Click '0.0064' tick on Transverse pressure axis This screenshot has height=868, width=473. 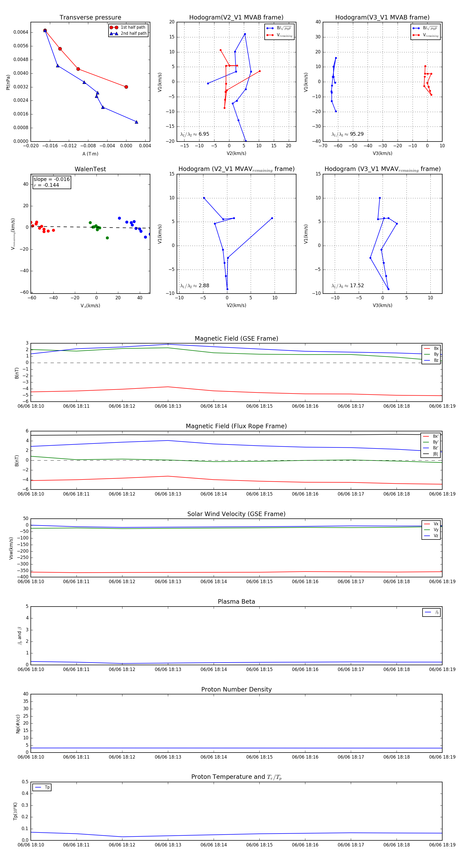point(21,32)
